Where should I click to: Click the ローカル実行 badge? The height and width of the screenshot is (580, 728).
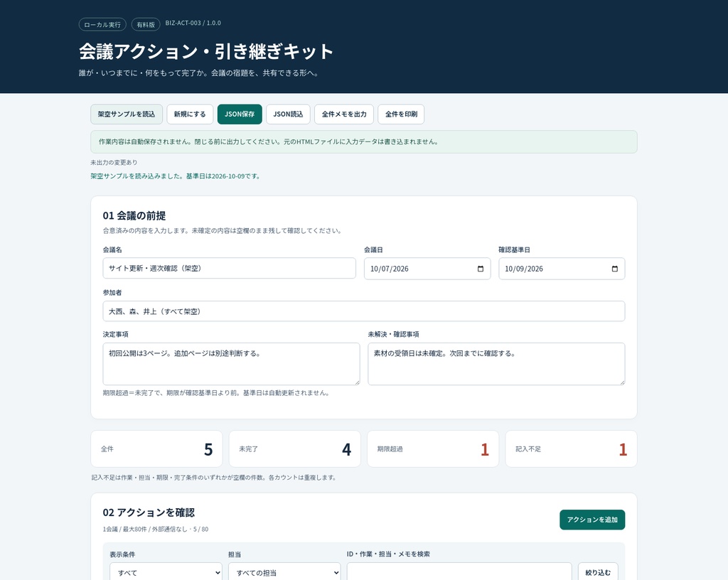tap(102, 25)
